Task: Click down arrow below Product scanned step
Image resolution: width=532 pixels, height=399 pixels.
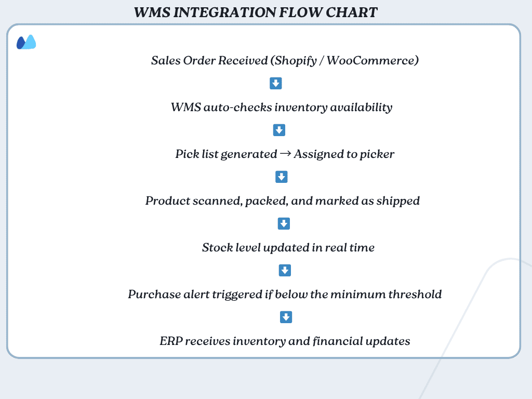Action: coord(284,224)
